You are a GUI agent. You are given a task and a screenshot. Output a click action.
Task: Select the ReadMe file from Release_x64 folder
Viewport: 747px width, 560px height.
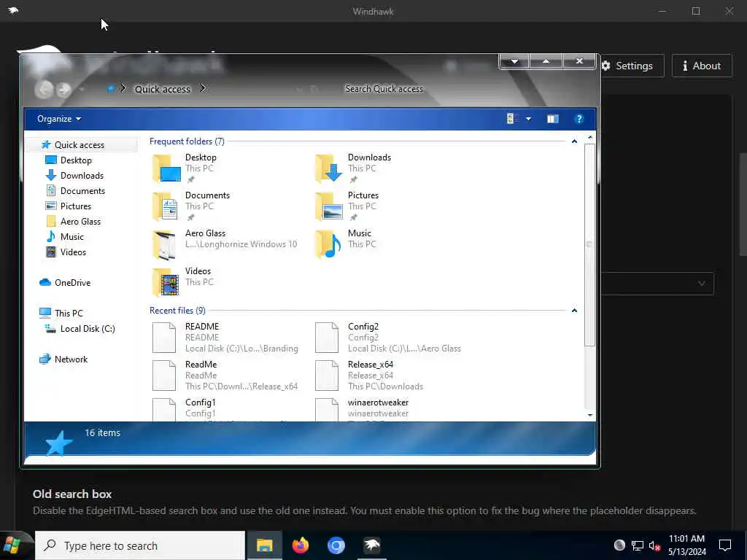225,376
